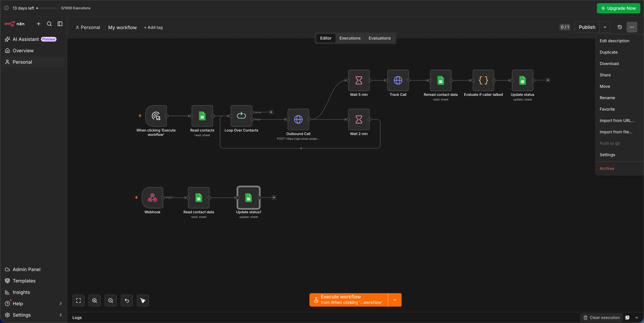Viewport: 644px width, 323px height.
Task: Choose Move from menu
Action: (x=620, y=86)
